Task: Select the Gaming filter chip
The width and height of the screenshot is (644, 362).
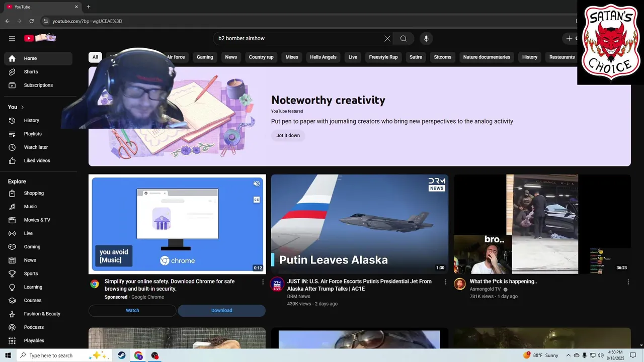Action: (205, 57)
